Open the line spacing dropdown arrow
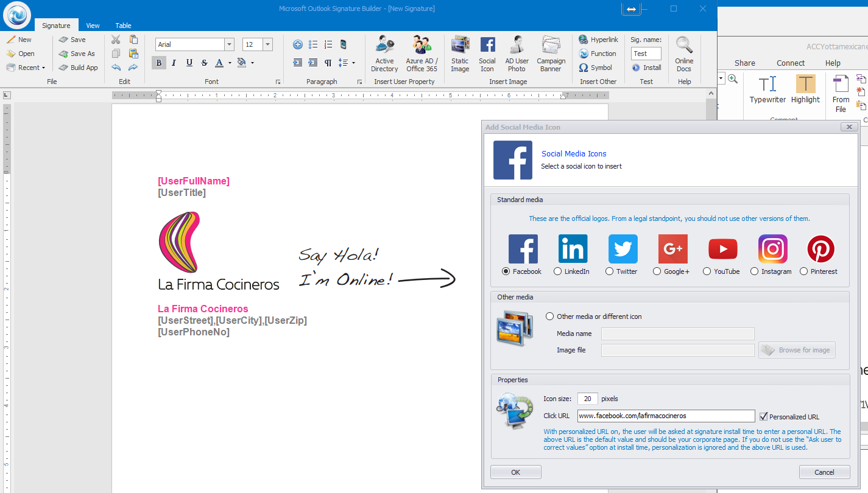868x493 pixels. click(x=353, y=63)
